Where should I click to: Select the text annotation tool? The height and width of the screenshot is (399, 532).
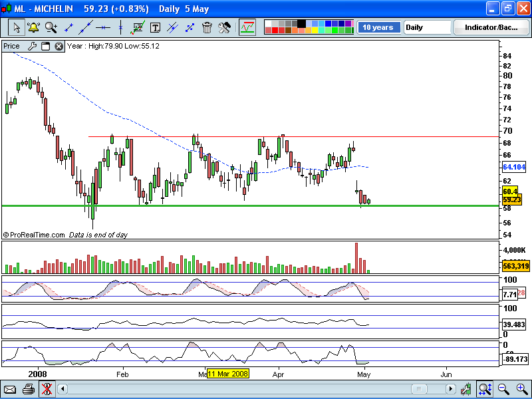(155, 28)
